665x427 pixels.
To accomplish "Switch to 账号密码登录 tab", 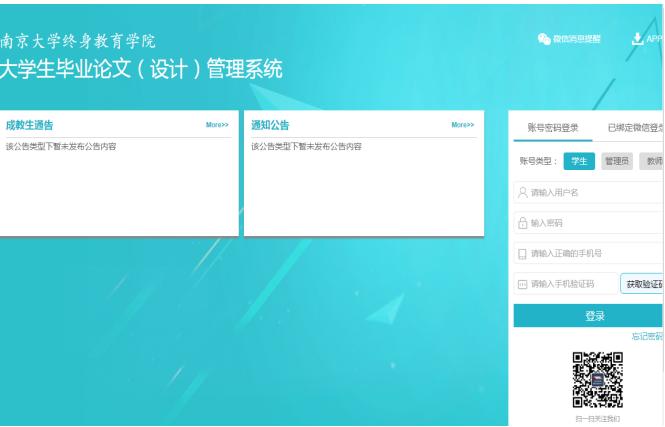I will [x=553, y=128].
